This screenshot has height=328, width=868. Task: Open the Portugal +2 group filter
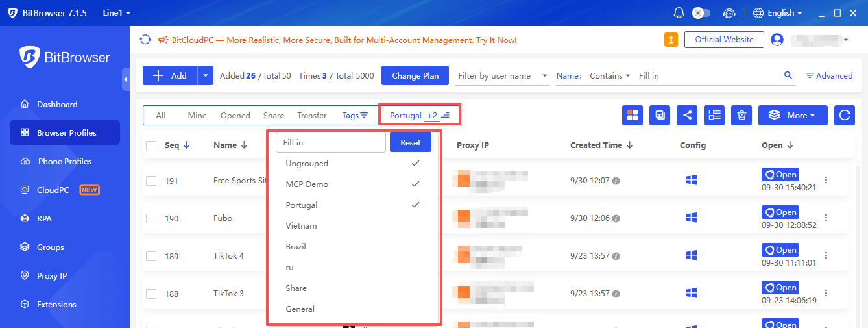tap(420, 116)
